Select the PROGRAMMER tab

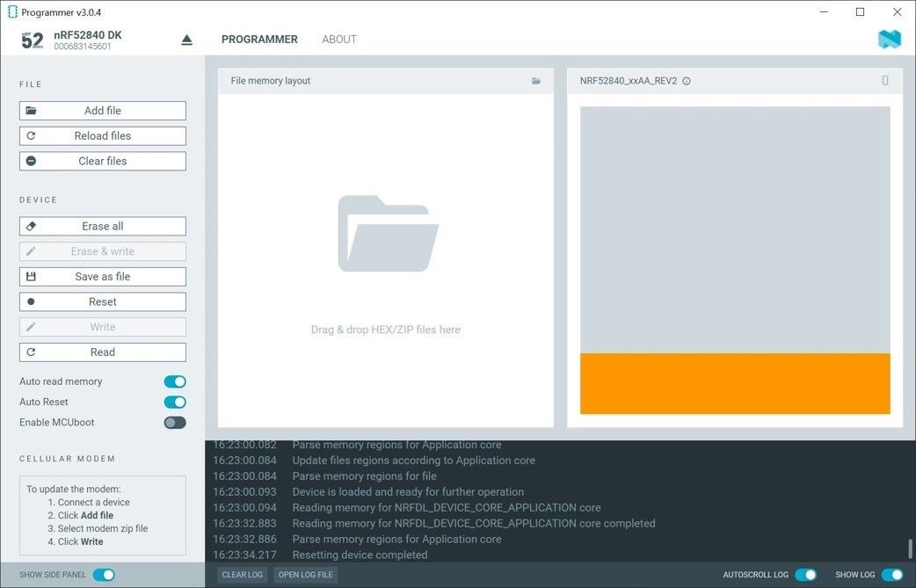click(x=259, y=39)
